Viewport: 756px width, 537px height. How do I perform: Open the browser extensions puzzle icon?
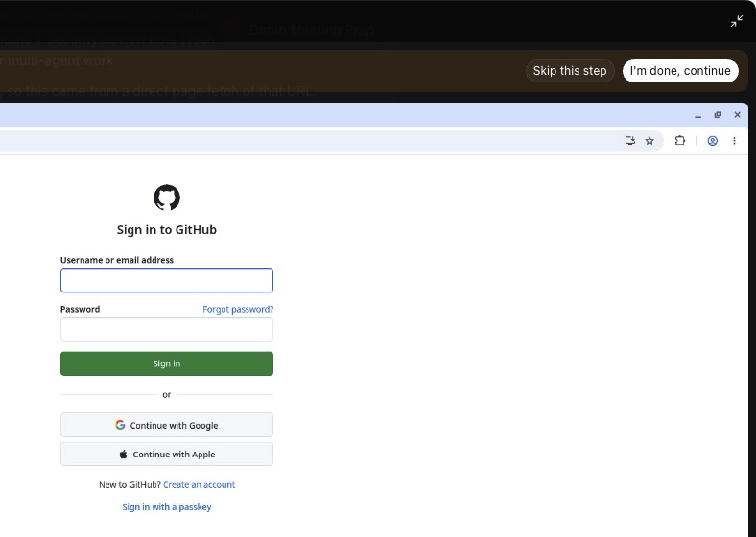point(680,141)
